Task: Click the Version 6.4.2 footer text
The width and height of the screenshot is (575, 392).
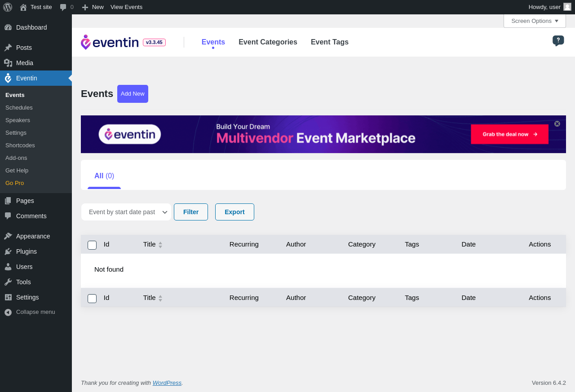Action: pos(549,383)
